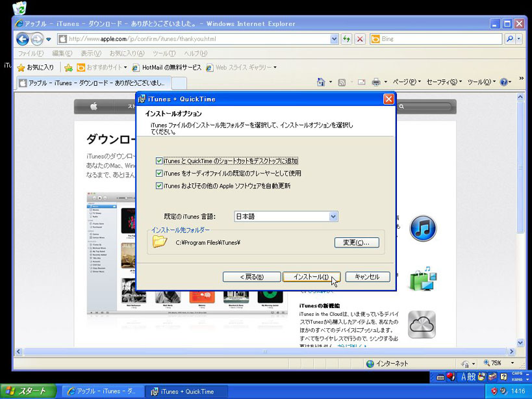This screenshot has height=399, width=532.
Task: Click the < 戻る(B) button
Action: [x=252, y=277]
